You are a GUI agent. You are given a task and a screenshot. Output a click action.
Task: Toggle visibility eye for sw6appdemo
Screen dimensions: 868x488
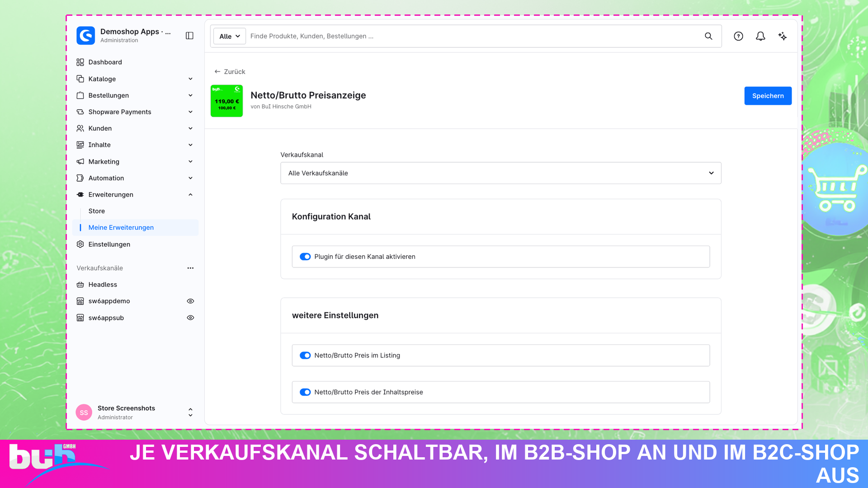(x=190, y=301)
